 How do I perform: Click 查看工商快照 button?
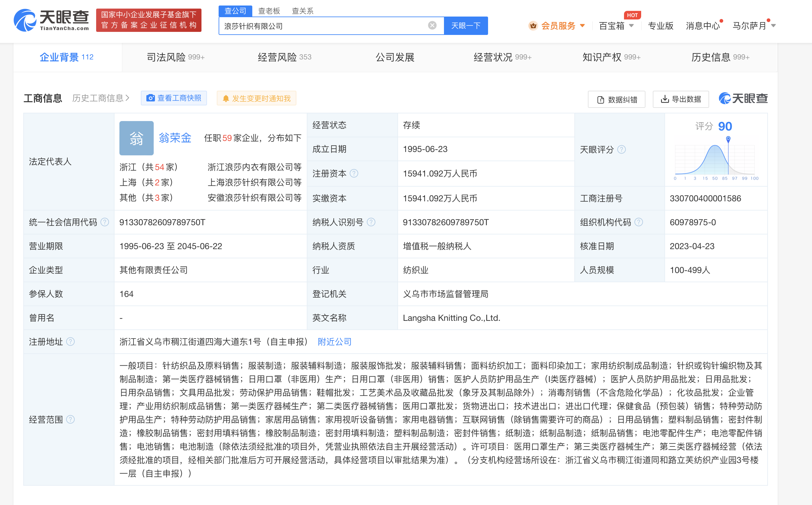tap(174, 98)
